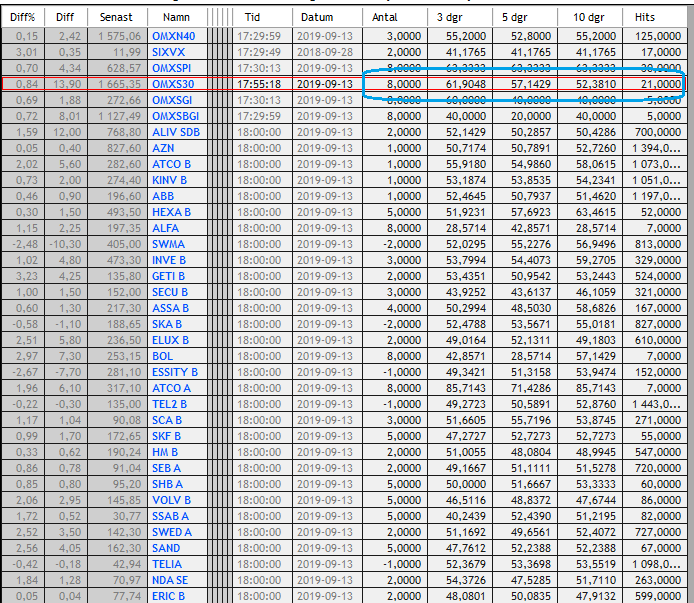Click SIXVX date 2018-09-28
The image size is (694, 603).
click(x=325, y=52)
